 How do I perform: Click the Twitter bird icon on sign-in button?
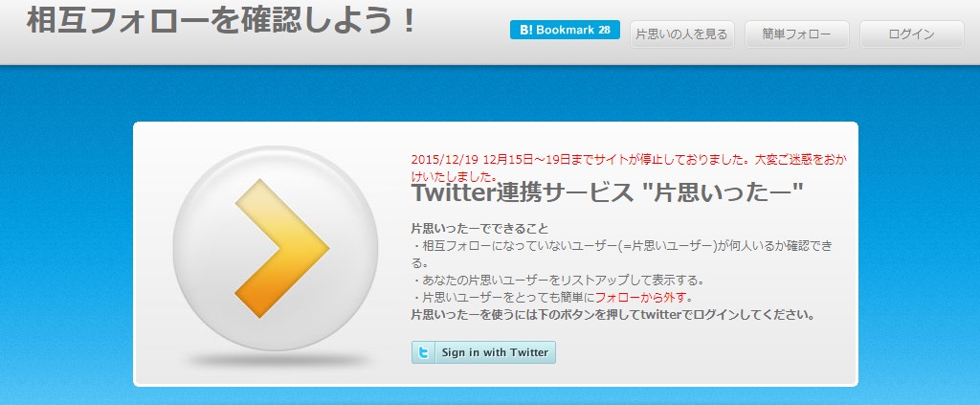(423, 352)
